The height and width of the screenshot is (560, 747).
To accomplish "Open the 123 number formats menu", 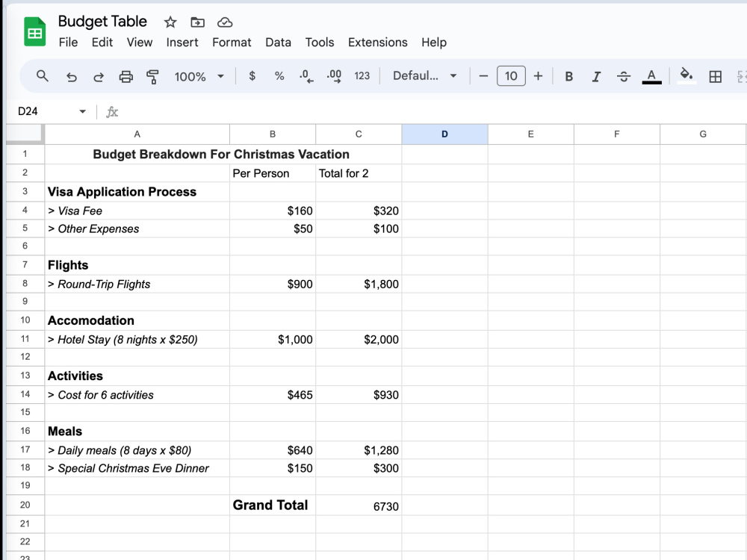I will click(x=362, y=75).
